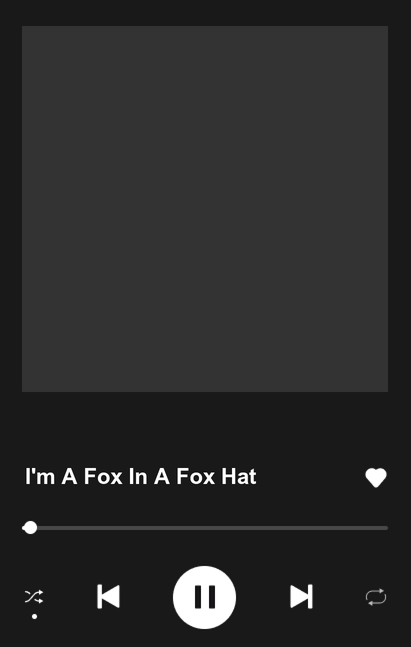The height and width of the screenshot is (647, 411).
Task: Click the song title I'm A Fox In A Fox Hat
Action: (x=141, y=477)
